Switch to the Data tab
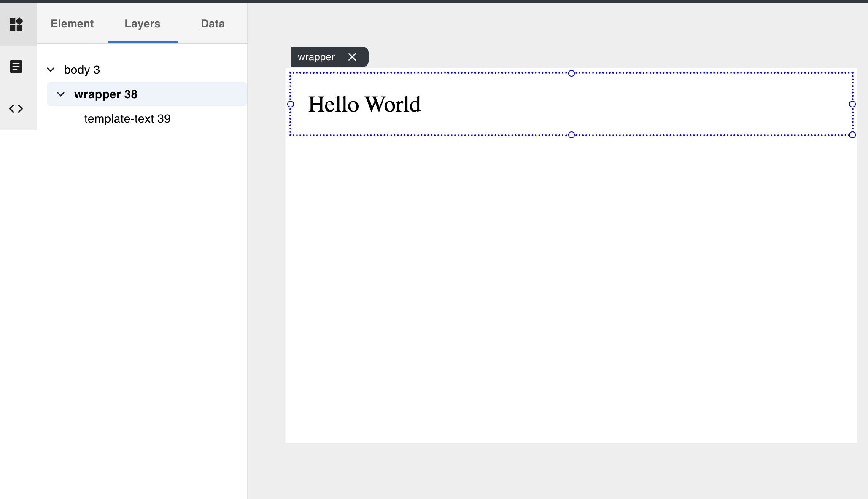868x499 pixels. pyautogui.click(x=213, y=24)
